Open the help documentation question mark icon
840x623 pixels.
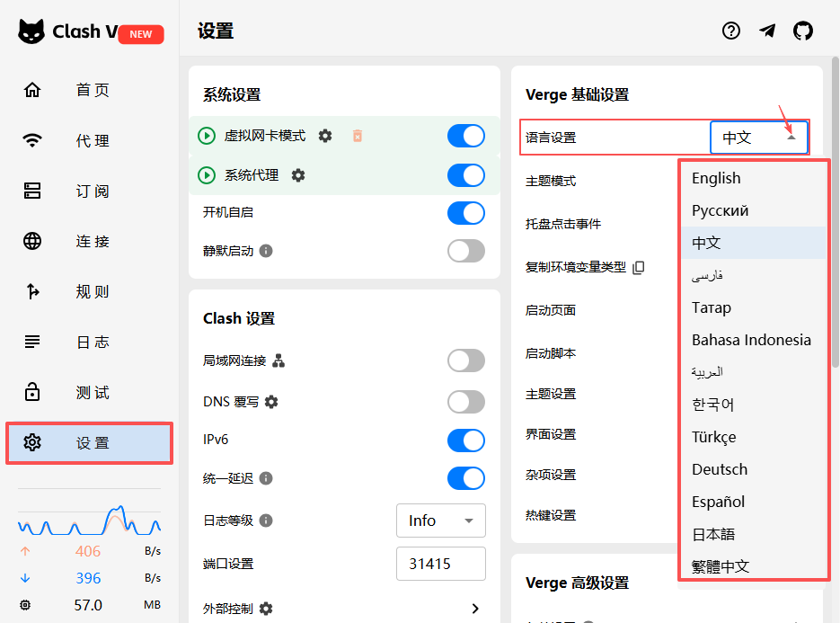[730, 31]
